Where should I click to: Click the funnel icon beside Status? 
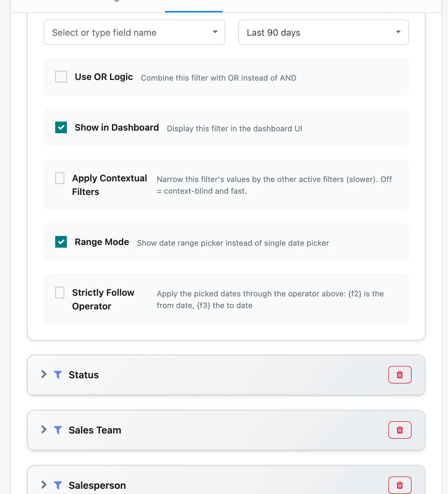click(x=58, y=375)
